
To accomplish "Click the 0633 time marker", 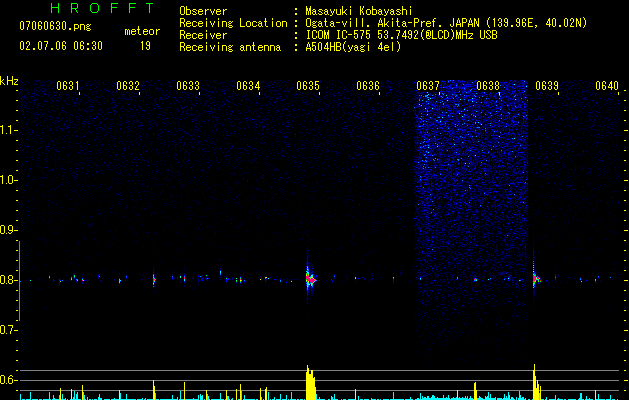I will (x=188, y=86).
